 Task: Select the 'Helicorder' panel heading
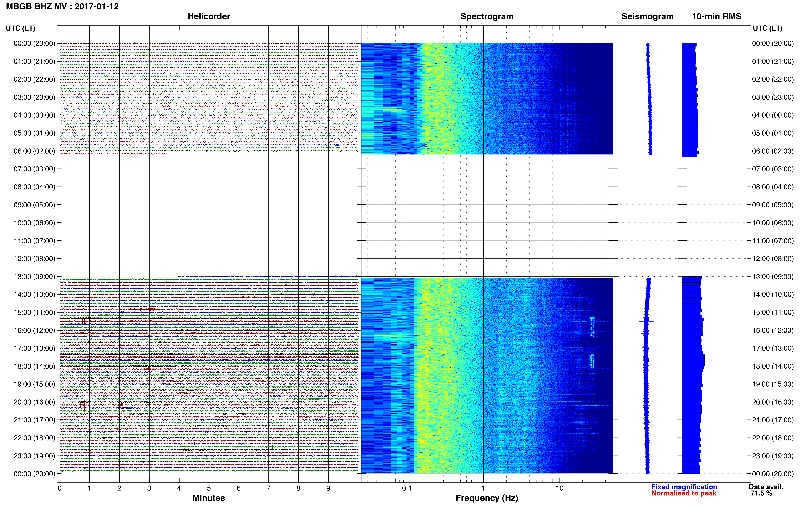coord(209,16)
